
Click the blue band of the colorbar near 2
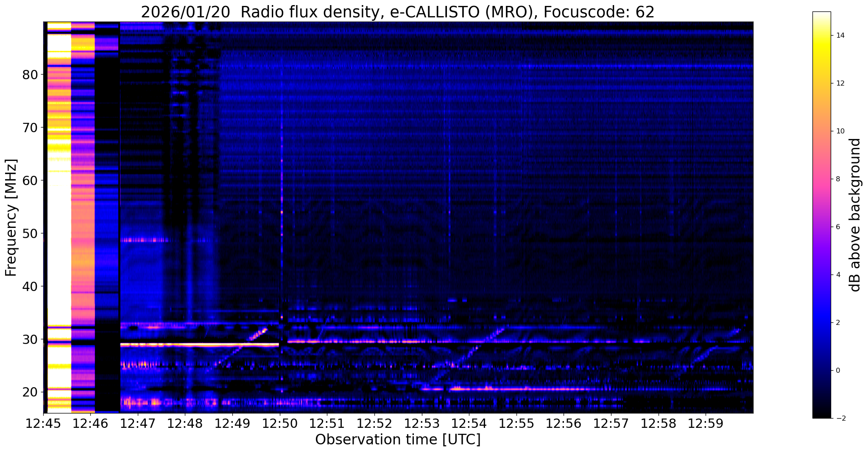821,323
